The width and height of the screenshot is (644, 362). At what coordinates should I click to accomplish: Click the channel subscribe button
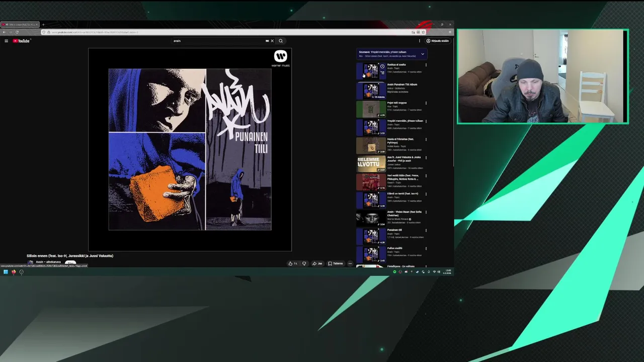pyautogui.click(x=70, y=262)
